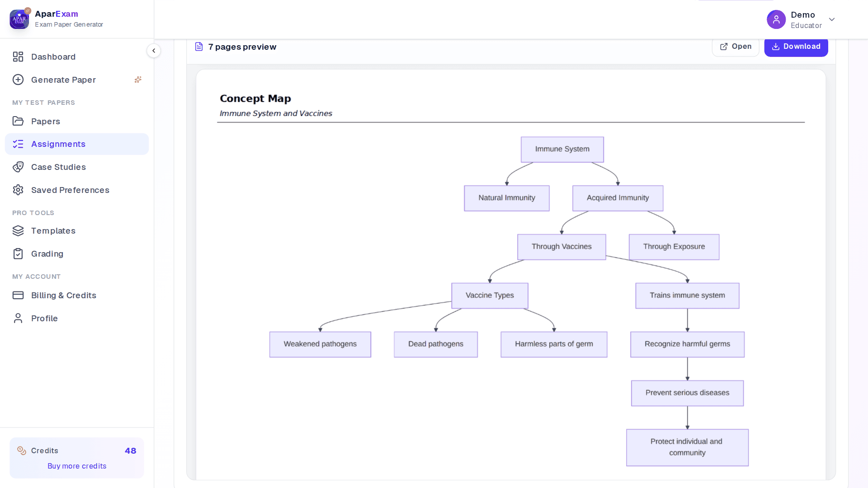Click the Case Studies palette icon

tap(18, 167)
